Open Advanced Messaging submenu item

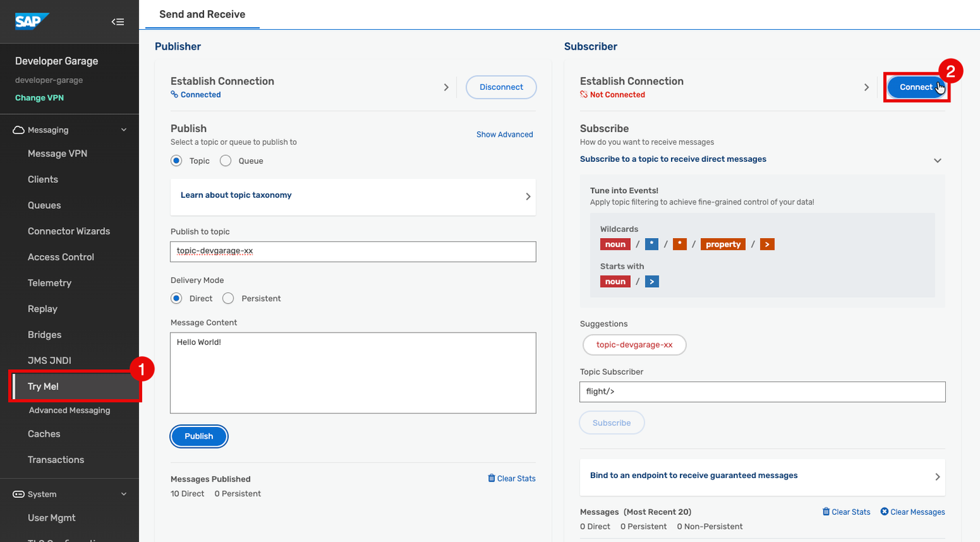pos(69,411)
